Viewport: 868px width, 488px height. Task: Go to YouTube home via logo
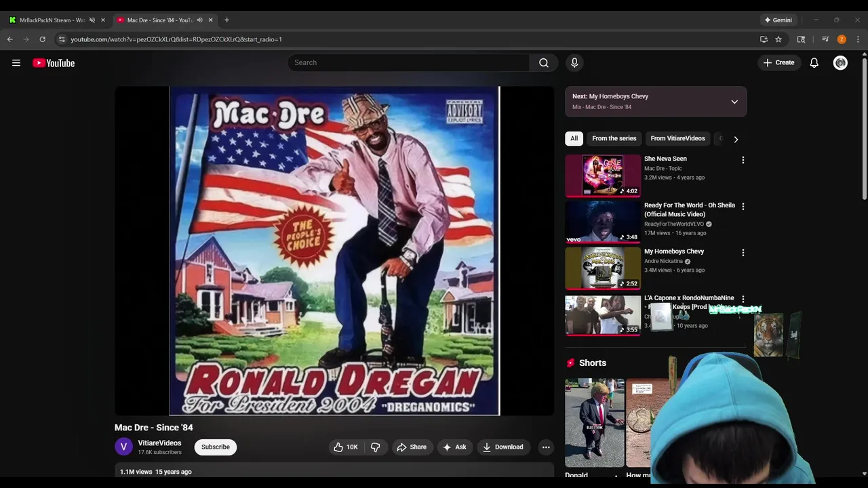click(x=54, y=63)
